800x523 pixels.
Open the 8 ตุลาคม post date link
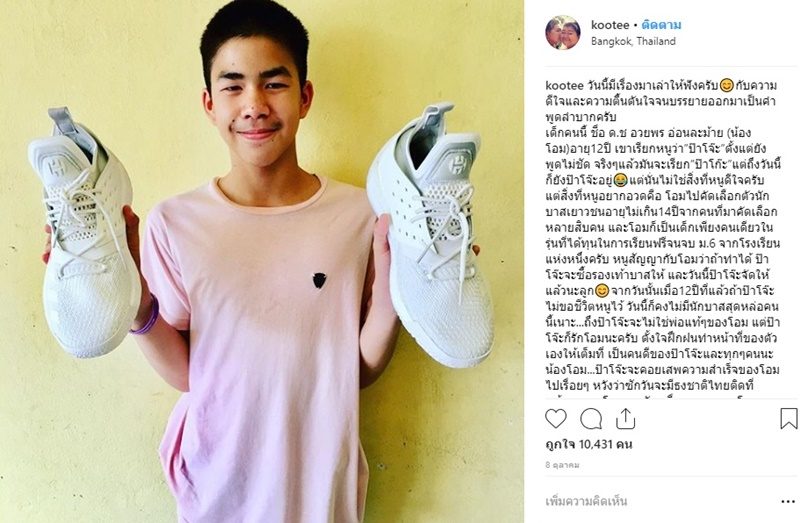(x=562, y=465)
